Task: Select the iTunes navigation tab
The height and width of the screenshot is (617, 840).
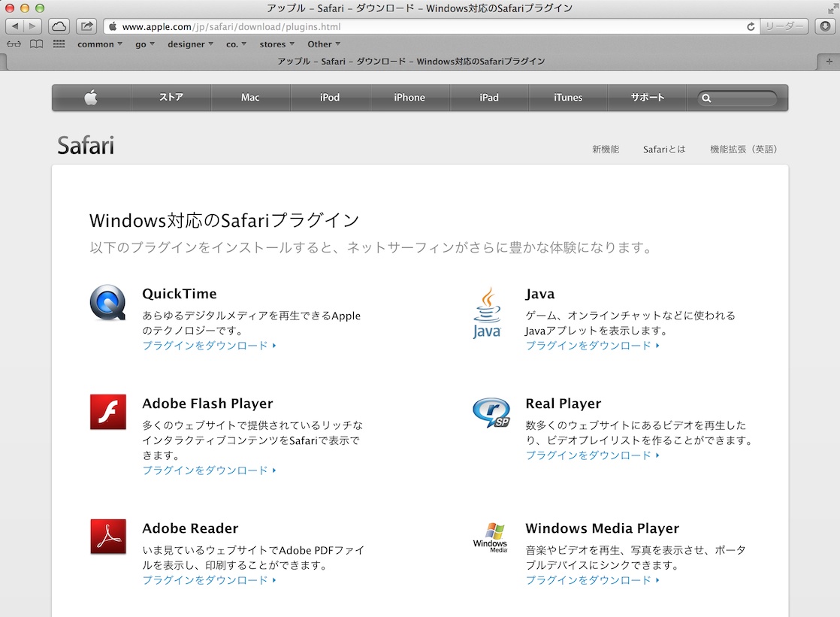Action: [x=568, y=98]
